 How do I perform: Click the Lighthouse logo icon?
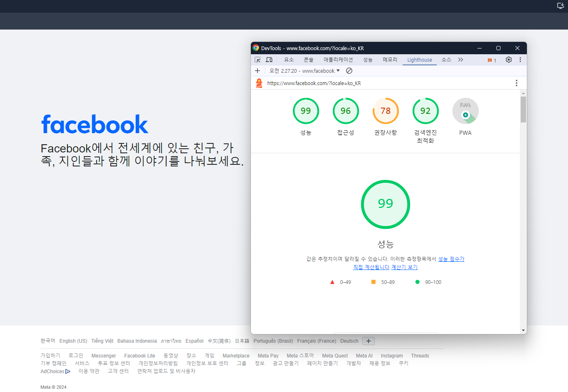point(259,83)
